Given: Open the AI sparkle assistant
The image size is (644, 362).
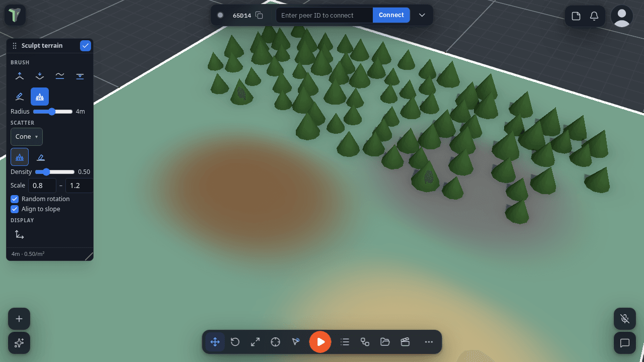Looking at the screenshot, I should pyautogui.click(x=19, y=343).
